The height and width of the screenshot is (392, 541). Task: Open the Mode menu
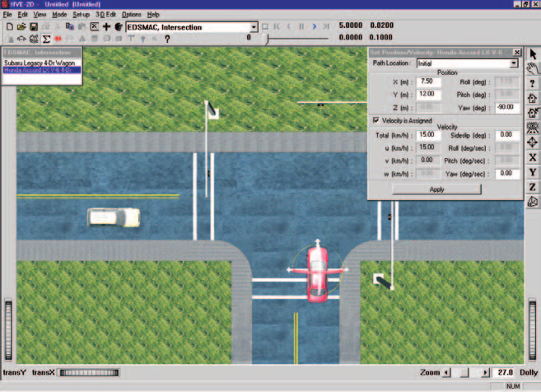coord(59,15)
